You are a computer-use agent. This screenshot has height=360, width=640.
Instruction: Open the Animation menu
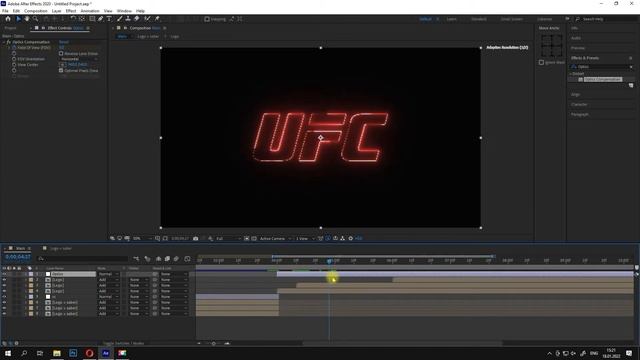coord(90,11)
